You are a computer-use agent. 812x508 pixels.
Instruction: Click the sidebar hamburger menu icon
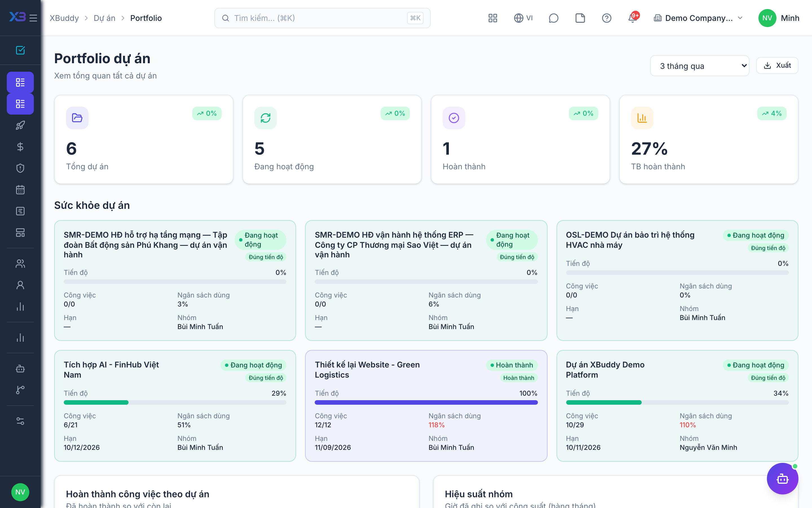(33, 18)
